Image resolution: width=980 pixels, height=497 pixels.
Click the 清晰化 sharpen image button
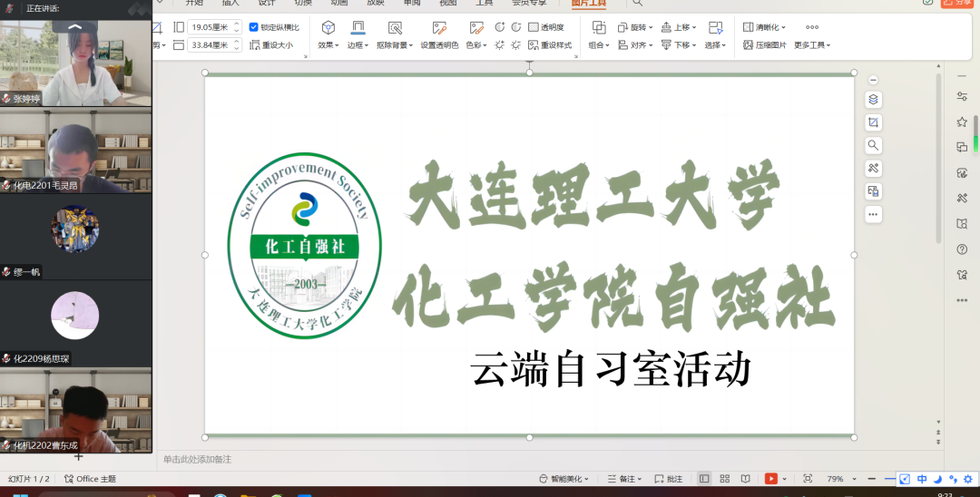click(764, 27)
